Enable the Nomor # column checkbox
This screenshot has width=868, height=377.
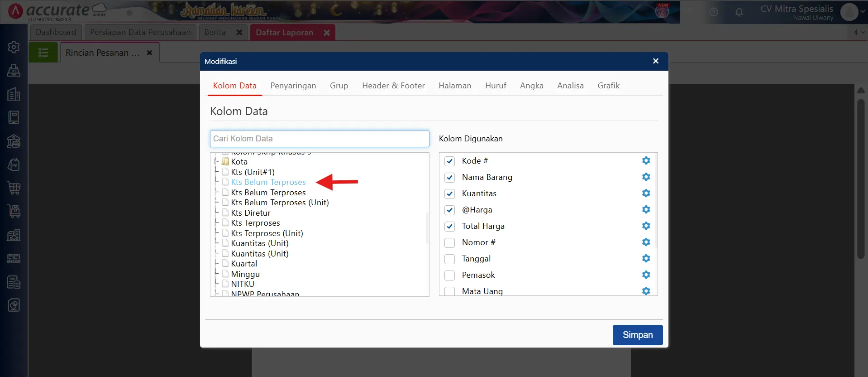(449, 243)
